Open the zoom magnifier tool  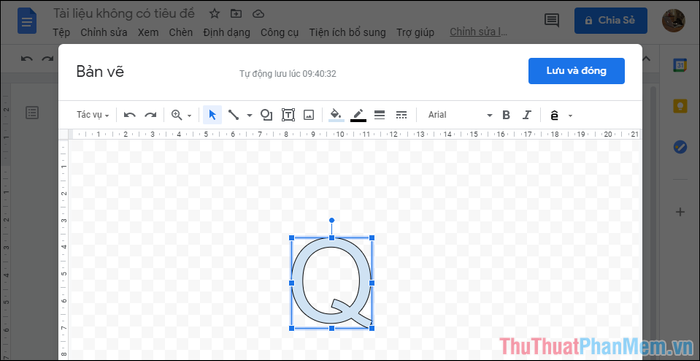(177, 115)
